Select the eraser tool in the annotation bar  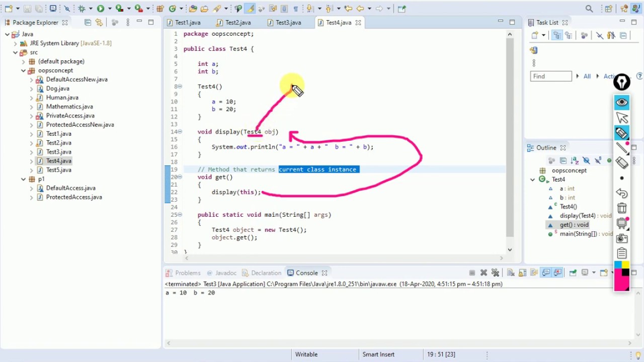pyautogui.click(x=622, y=162)
